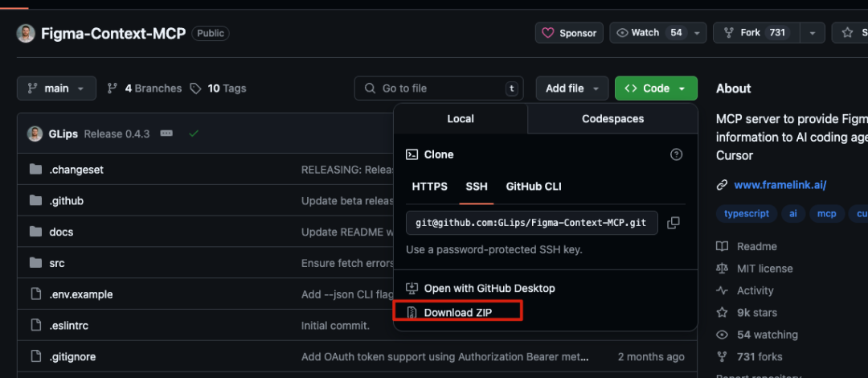Click folder icon next to .changeset
The image size is (868, 378).
(x=36, y=169)
